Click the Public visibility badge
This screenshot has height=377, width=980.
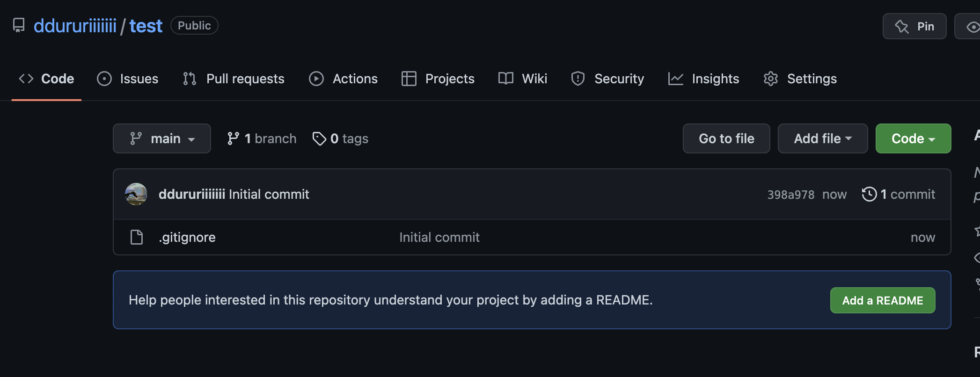(x=194, y=25)
